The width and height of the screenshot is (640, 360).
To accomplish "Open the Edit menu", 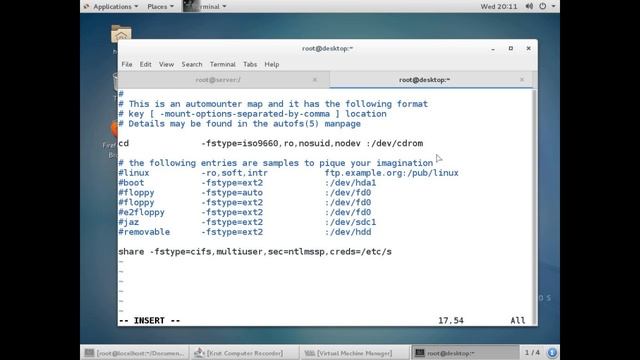I will click(x=145, y=64).
